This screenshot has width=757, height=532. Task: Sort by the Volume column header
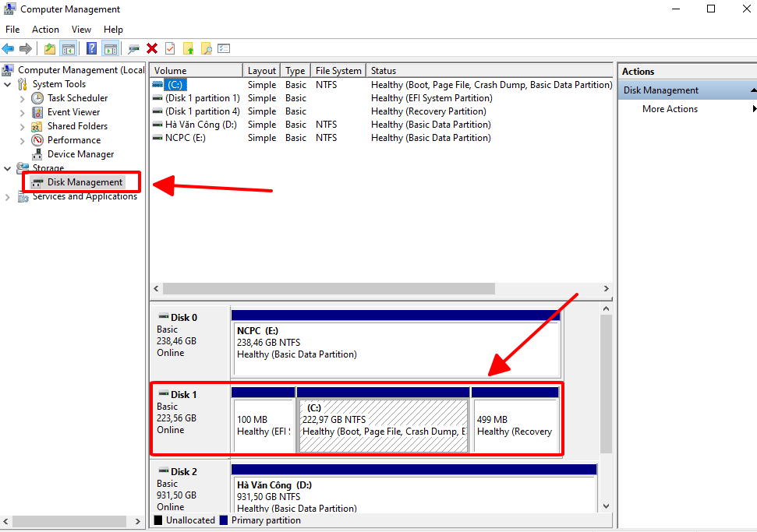click(196, 70)
